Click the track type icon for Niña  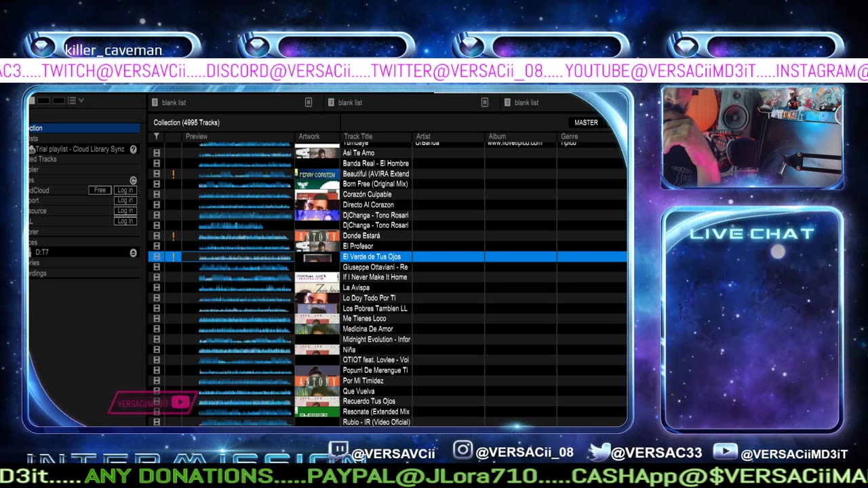point(157,350)
